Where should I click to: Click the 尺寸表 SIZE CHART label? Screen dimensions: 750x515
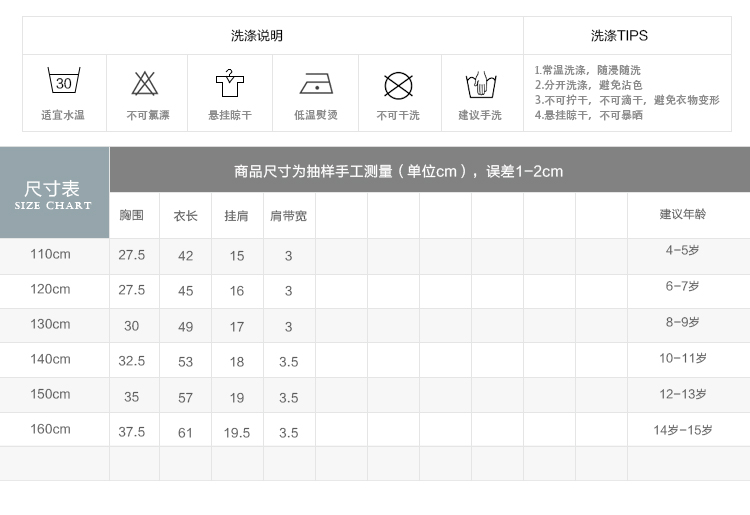tap(53, 194)
